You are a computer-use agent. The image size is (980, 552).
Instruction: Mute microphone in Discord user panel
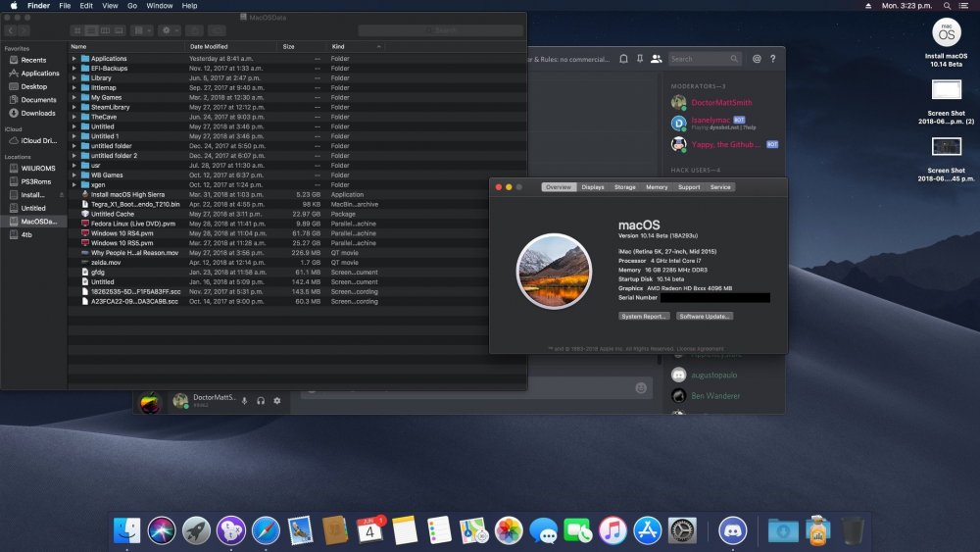[244, 401]
